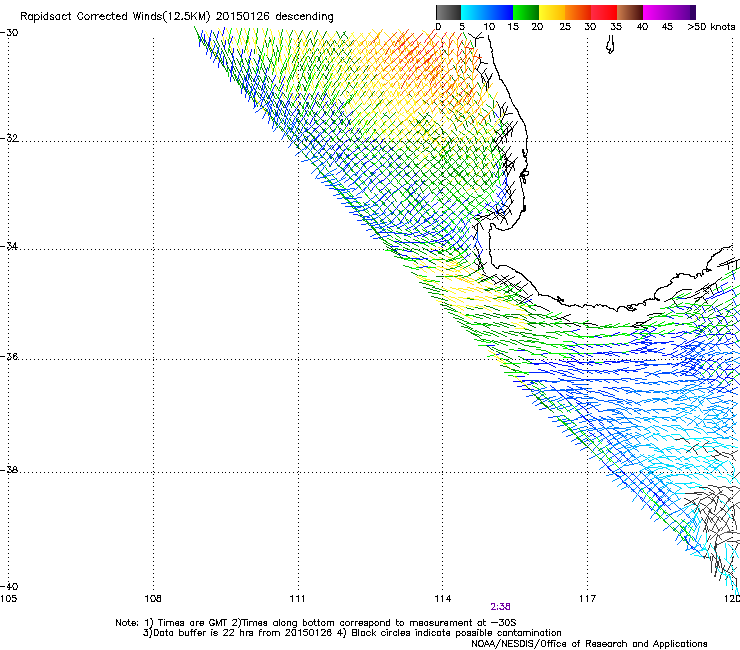Viewport: 740px width, 650px height.
Task: Click the longitude label '108'
Action: tap(153, 599)
